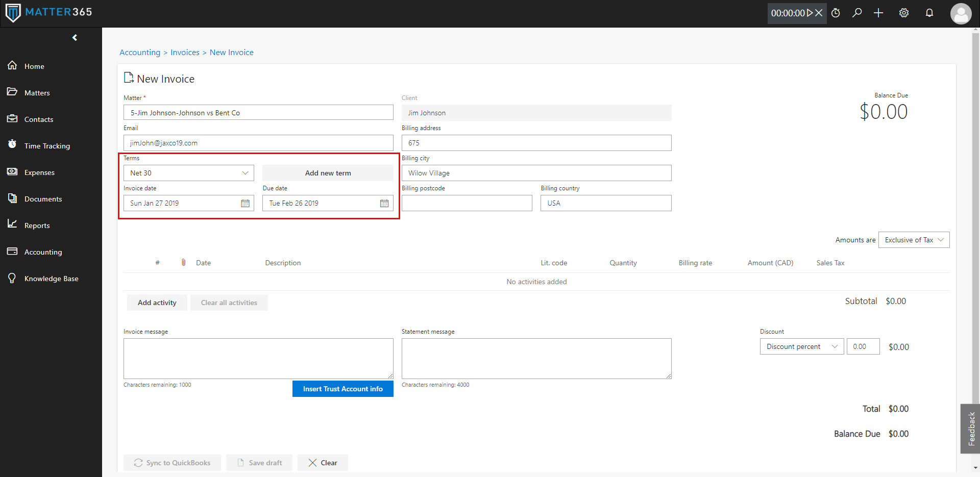980x477 pixels.
Task: Collapse the sidebar with the left chevron
Action: point(75,38)
